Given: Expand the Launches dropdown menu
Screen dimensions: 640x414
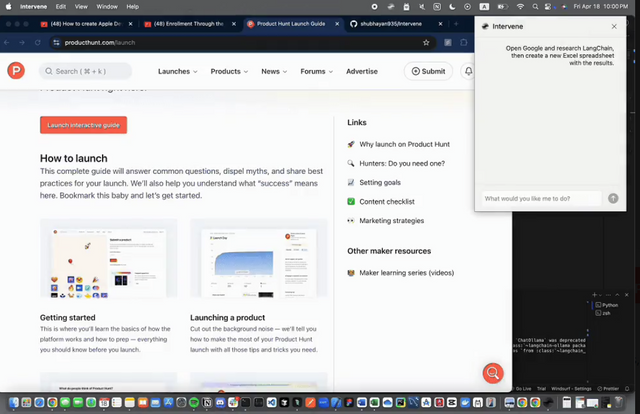Looking at the screenshot, I should [178, 71].
